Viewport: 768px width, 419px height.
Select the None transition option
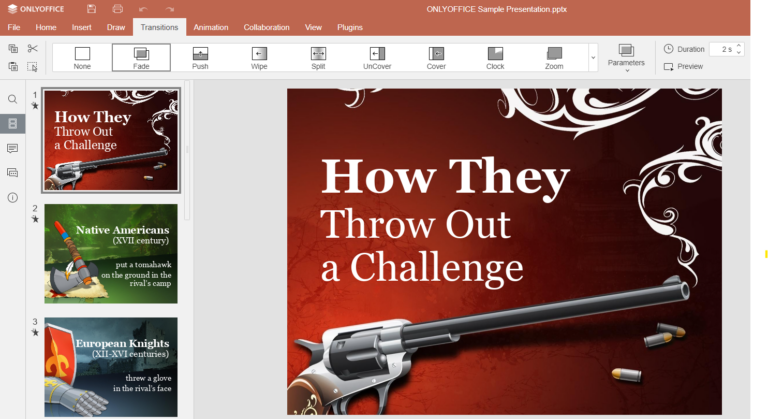coord(82,58)
